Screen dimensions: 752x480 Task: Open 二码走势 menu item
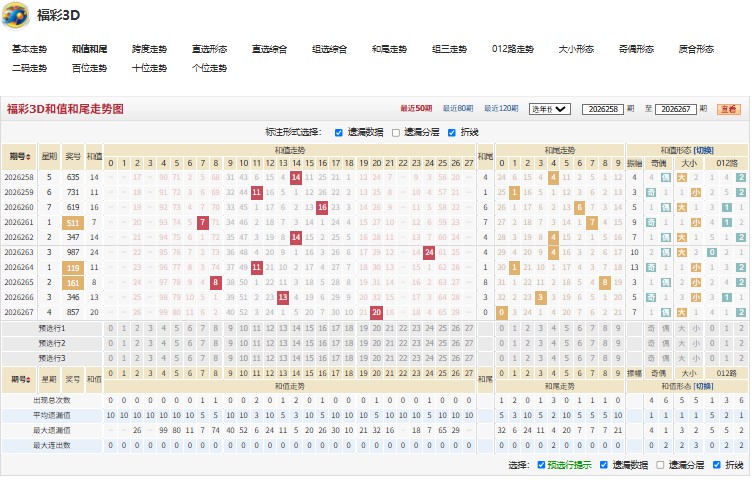point(30,68)
